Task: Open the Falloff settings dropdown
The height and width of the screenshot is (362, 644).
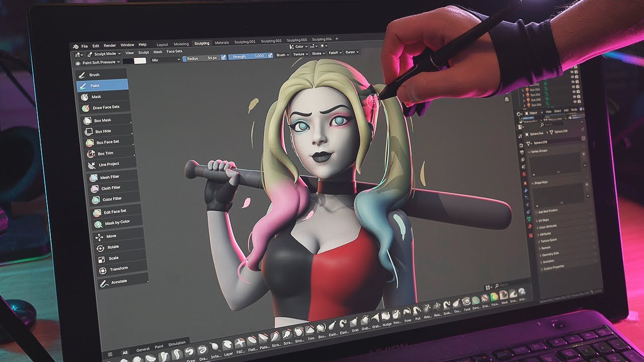Action: tap(335, 53)
